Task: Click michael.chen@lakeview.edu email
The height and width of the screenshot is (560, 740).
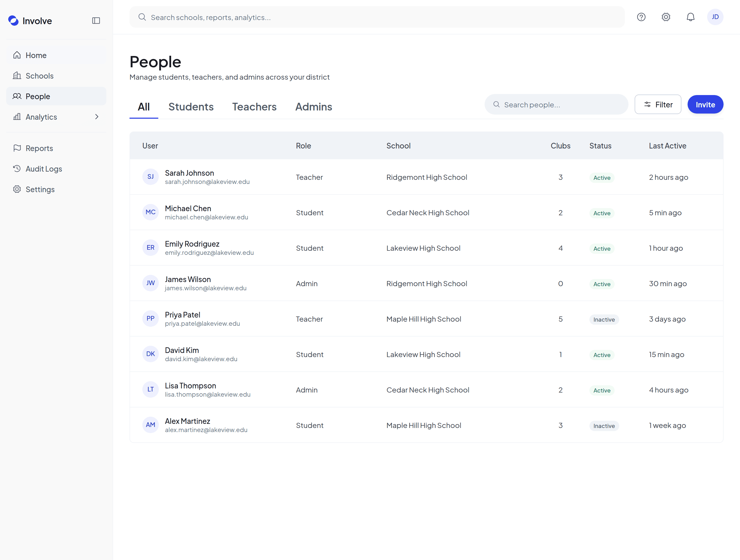Action: (x=206, y=217)
